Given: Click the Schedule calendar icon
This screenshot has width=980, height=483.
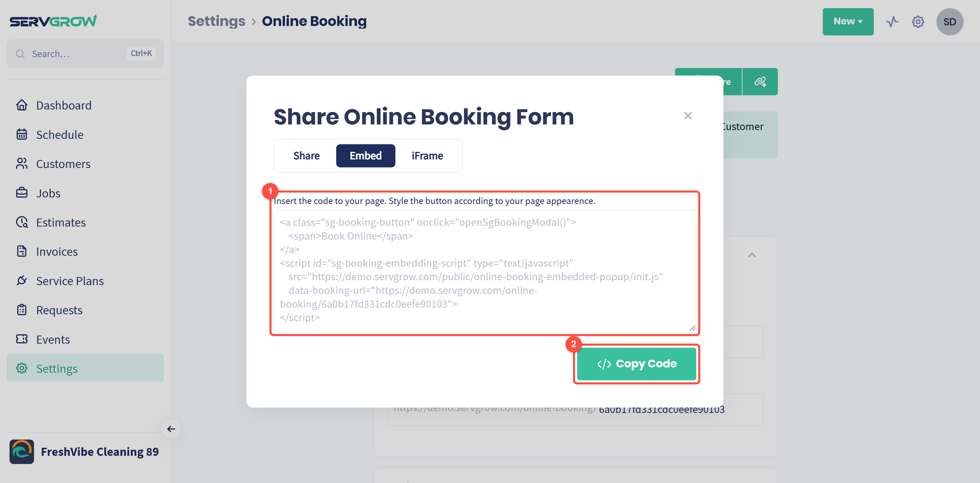Looking at the screenshot, I should point(22,134).
